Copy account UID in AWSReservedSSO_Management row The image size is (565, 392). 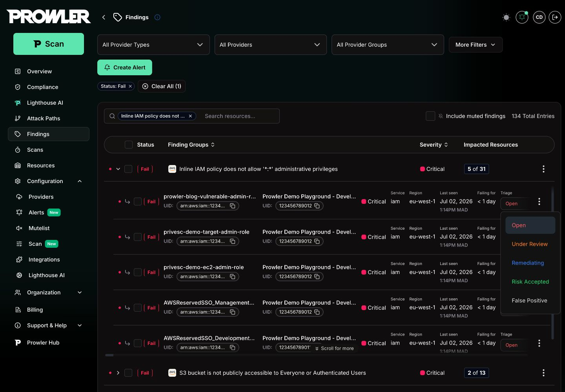click(x=317, y=312)
